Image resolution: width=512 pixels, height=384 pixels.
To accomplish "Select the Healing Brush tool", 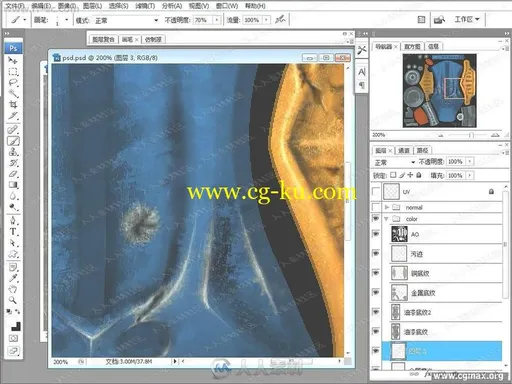I will [13, 129].
